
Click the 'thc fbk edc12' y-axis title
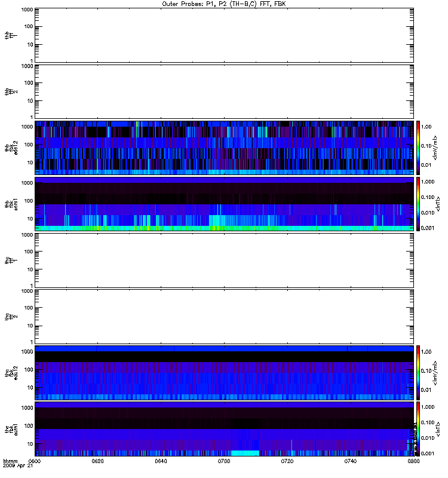pos(11,373)
